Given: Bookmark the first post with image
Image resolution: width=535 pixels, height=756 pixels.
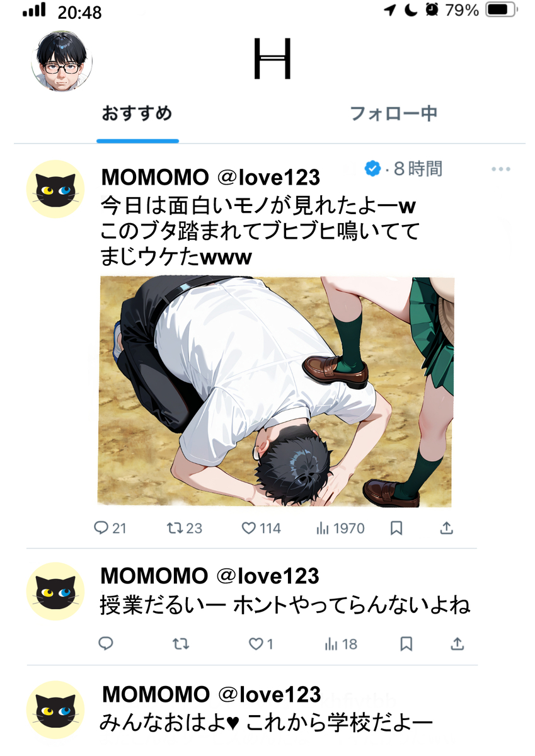Looking at the screenshot, I should pos(396,528).
